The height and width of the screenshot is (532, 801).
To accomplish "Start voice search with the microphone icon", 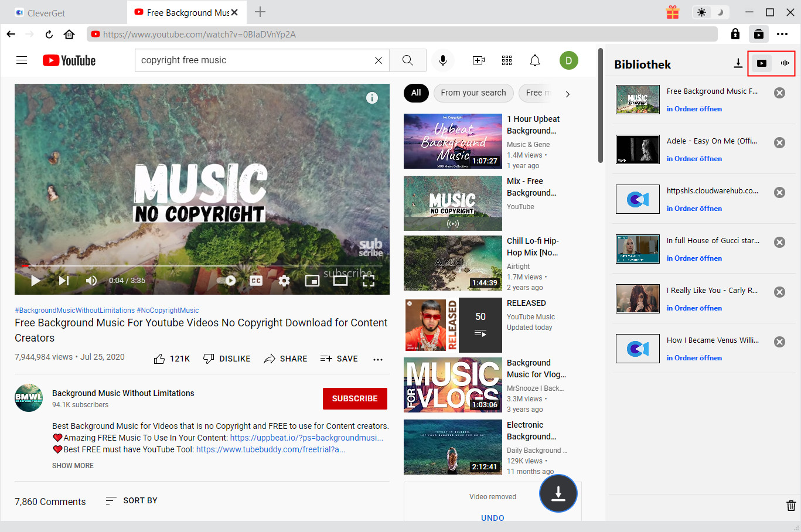I will coord(442,60).
